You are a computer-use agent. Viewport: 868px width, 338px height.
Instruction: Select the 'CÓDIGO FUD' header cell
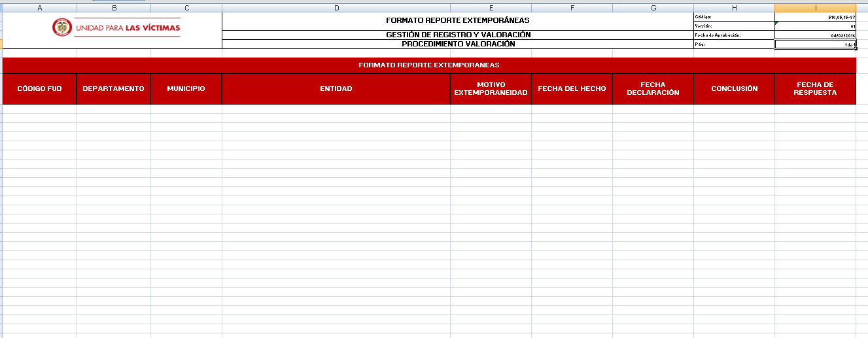click(x=40, y=89)
